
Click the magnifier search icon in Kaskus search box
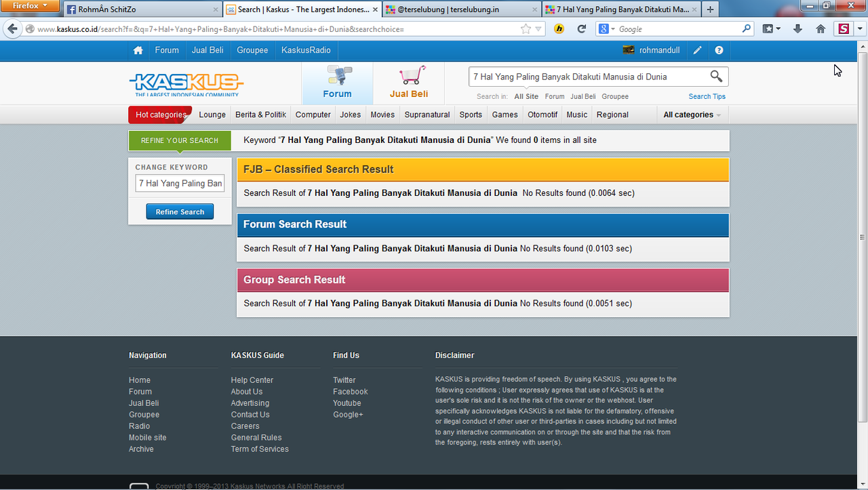click(716, 76)
